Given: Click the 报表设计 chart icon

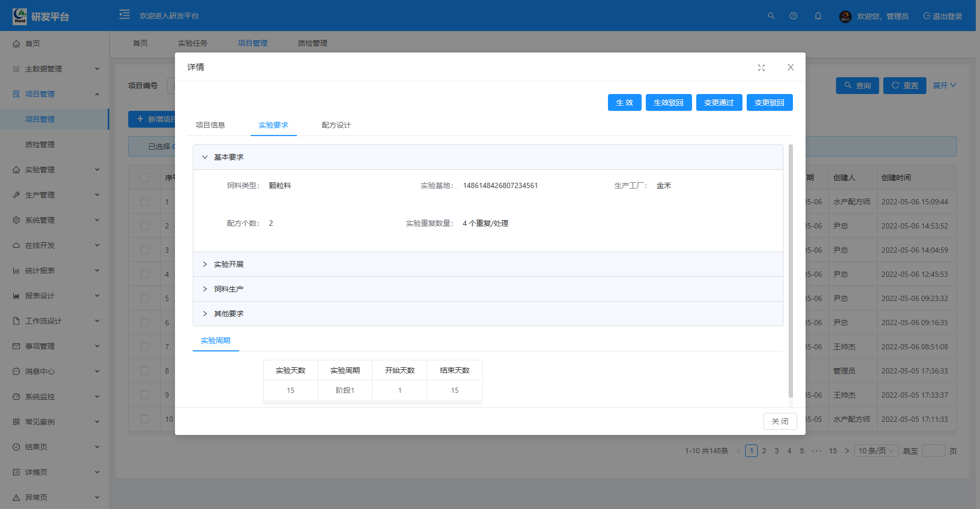Looking at the screenshot, I should (x=16, y=296).
